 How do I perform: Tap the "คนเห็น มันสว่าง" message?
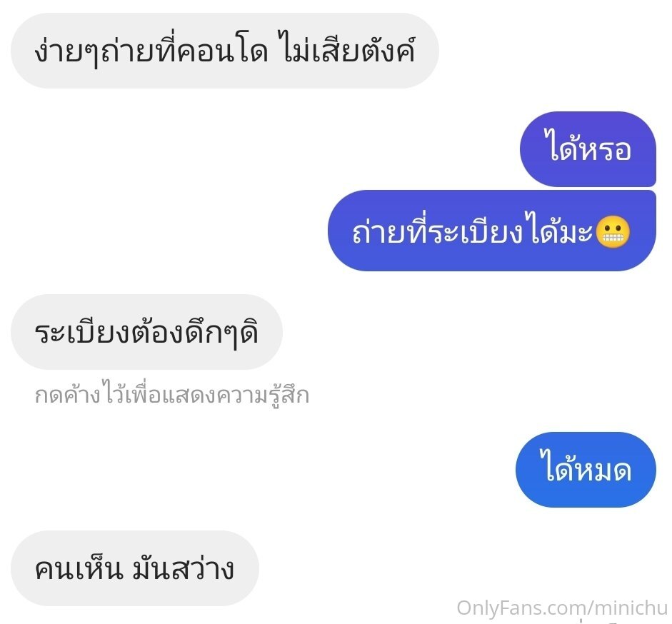click(x=135, y=568)
